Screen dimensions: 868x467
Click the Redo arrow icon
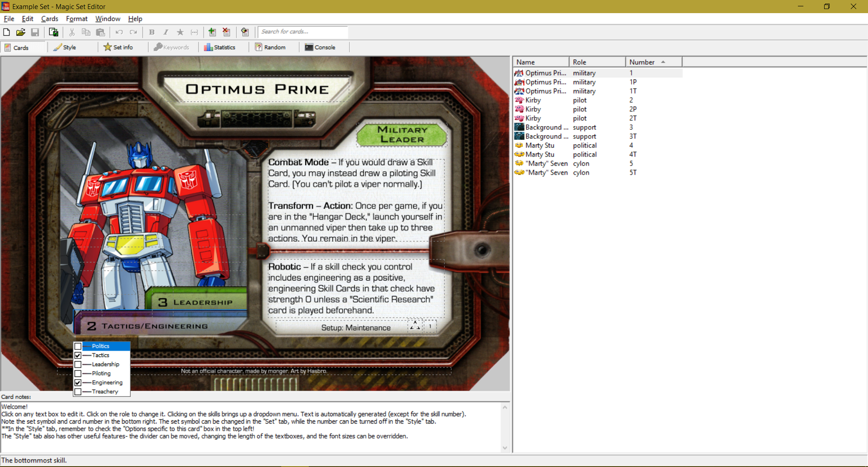pos(133,32)
